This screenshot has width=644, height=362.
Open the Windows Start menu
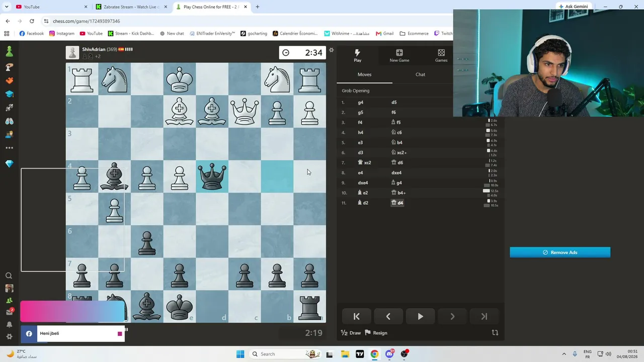pyautogui.click(x=240, y=354)
